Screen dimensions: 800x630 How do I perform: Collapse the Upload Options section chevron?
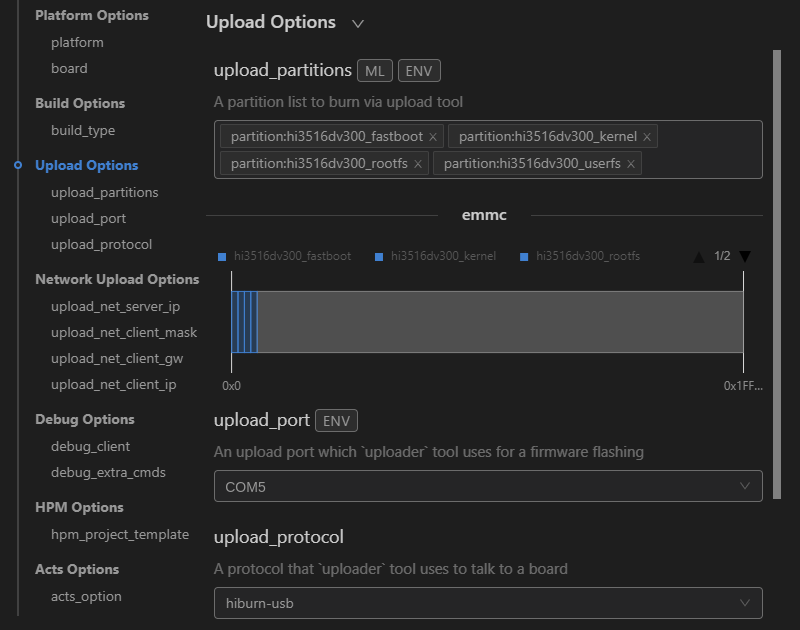point(358,23)
